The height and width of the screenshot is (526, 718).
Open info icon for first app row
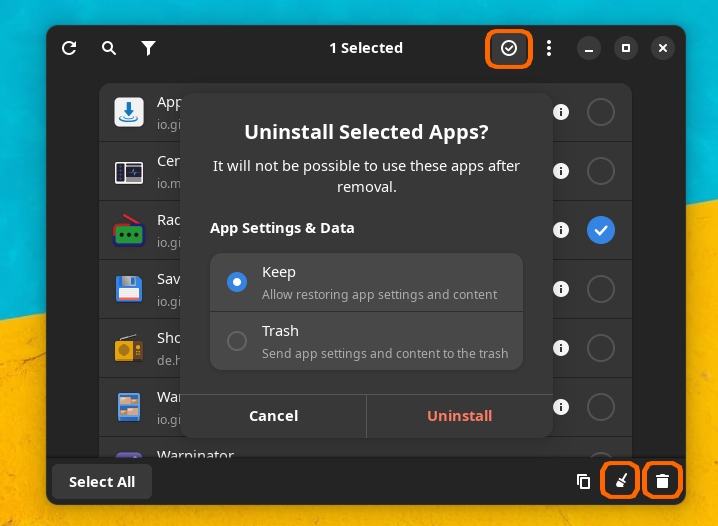(561, 112)
